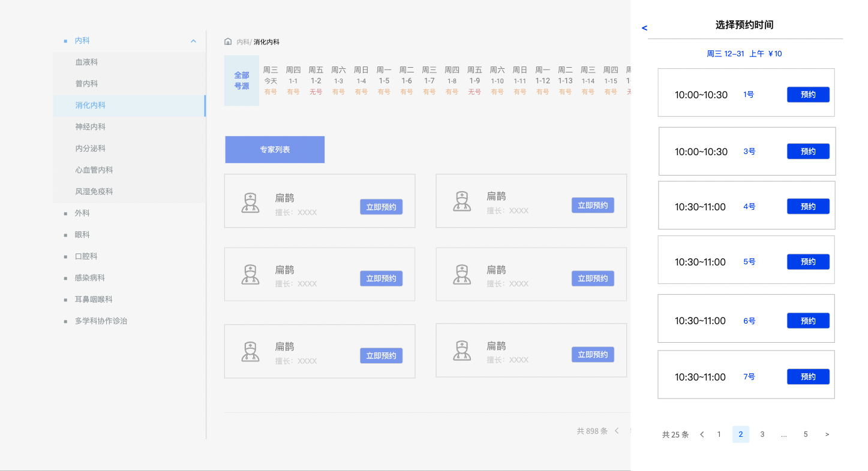This screenshot has height=471, width=868.
Task: Select date 周五 1-2 (无号)
Action: (316, 81)
